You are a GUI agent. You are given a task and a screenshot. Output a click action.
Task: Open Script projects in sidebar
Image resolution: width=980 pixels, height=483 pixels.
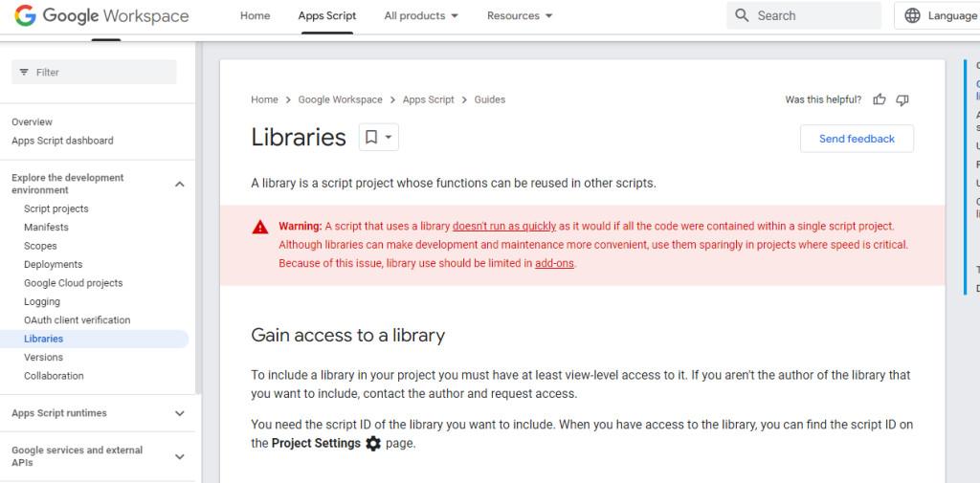tap(56, 209)
